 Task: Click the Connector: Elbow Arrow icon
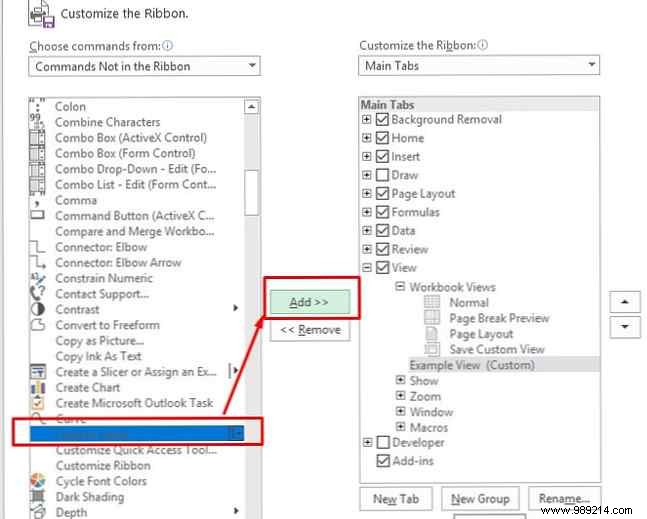38,262
